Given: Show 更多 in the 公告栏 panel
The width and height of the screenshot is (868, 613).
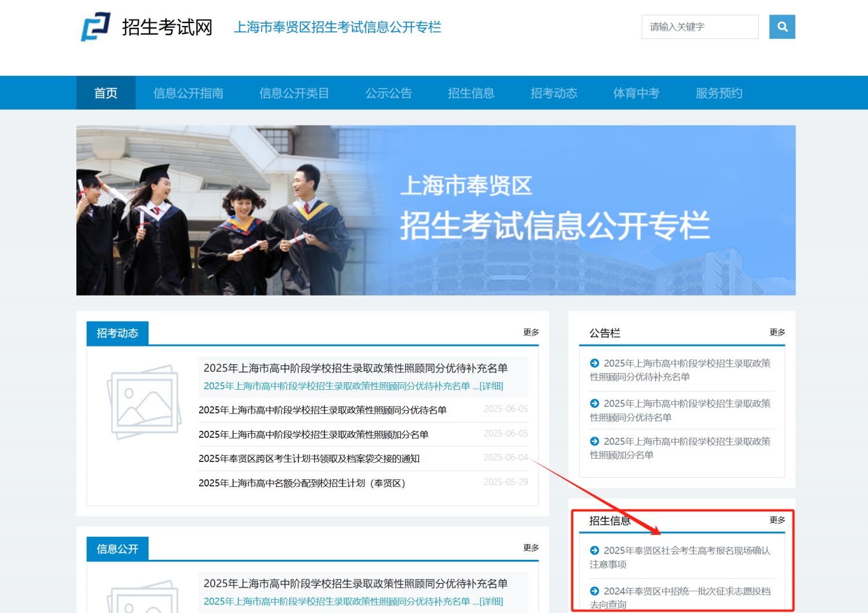Looking at the screenshot, I should 777,332.
